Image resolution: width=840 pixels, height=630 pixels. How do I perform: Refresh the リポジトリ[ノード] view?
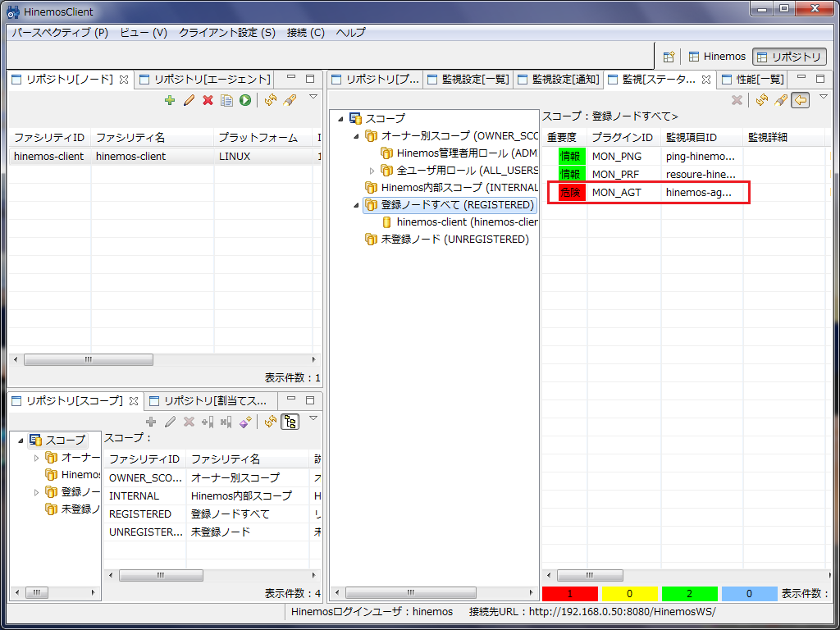point(271,100)
